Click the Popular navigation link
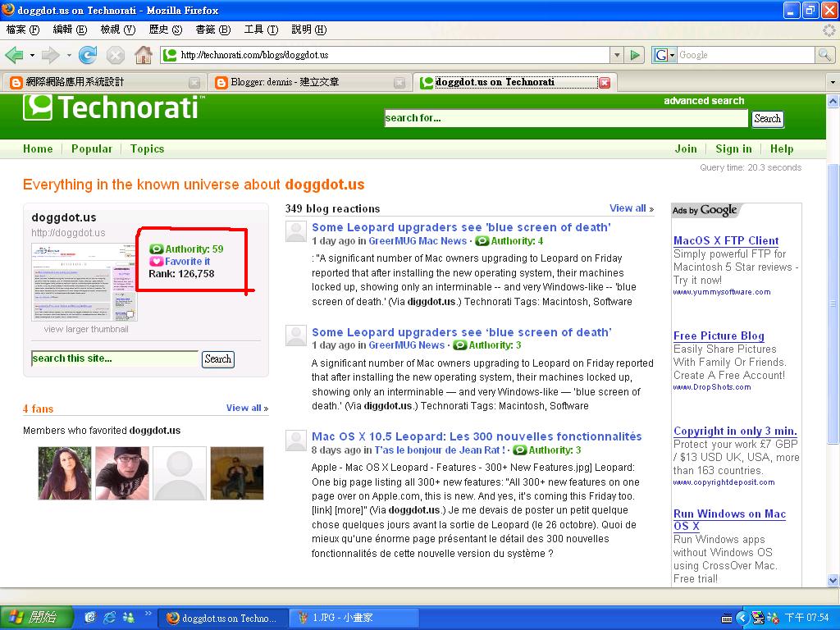The image size is (840, 630). click(92, 149)
